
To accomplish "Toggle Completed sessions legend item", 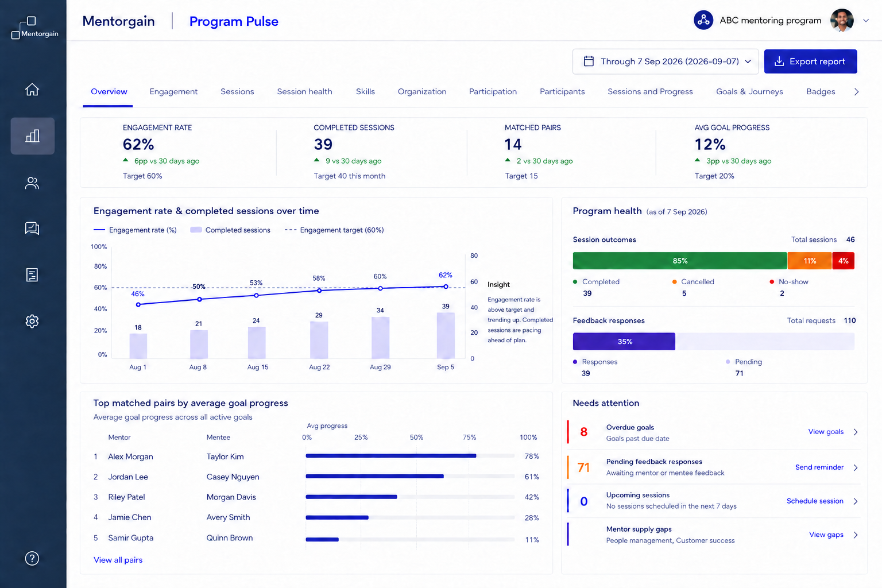I will [230, 230].
